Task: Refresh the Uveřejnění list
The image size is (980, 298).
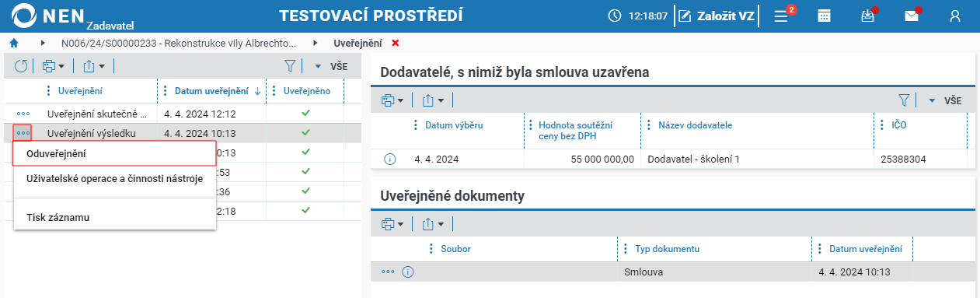Action: (21, 67)
